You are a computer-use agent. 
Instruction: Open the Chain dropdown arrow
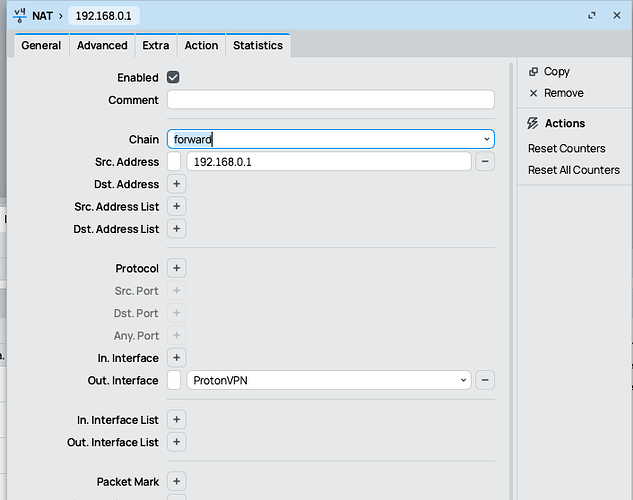(486, 139)
